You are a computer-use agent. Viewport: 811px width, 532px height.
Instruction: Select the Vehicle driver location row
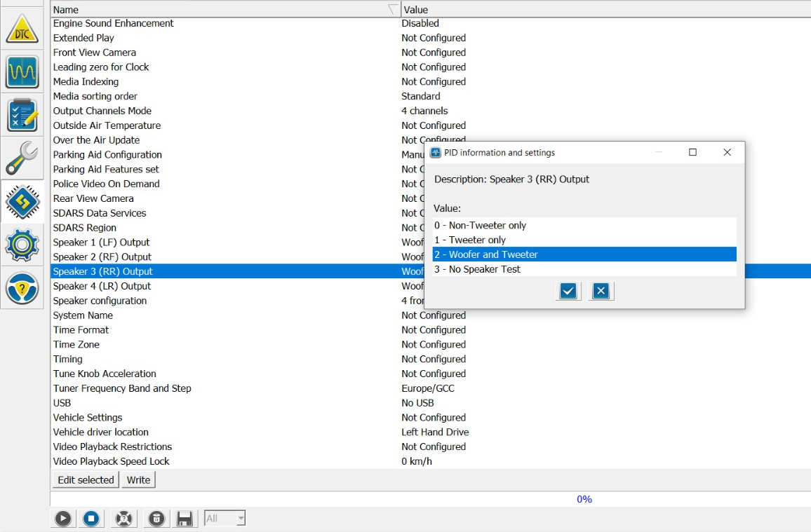pyautogui.click(x=431, y=432)
